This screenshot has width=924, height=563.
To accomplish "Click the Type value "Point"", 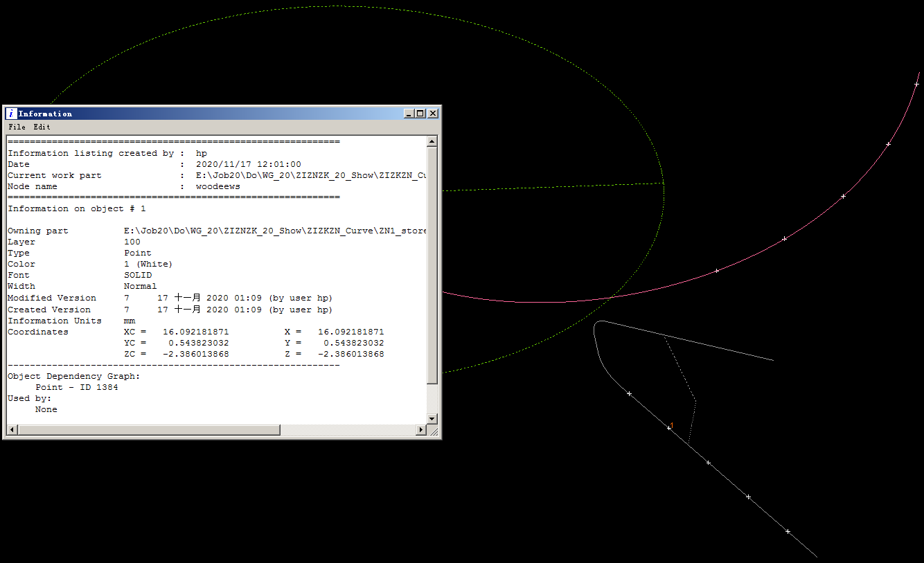I will [138, 253].
